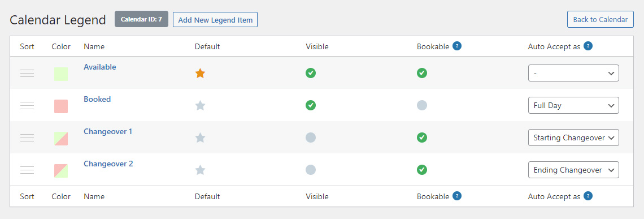
Task: Go Back to Calendar
Action: pyautogui.click(x=601, y=19)
